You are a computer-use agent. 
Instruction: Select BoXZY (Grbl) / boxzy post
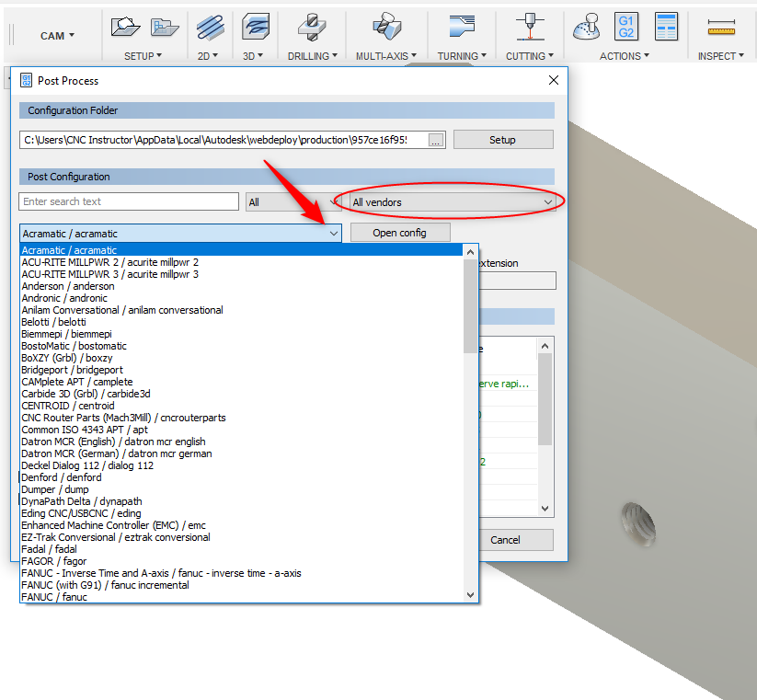pyautogui.click(x=241, y=358)
